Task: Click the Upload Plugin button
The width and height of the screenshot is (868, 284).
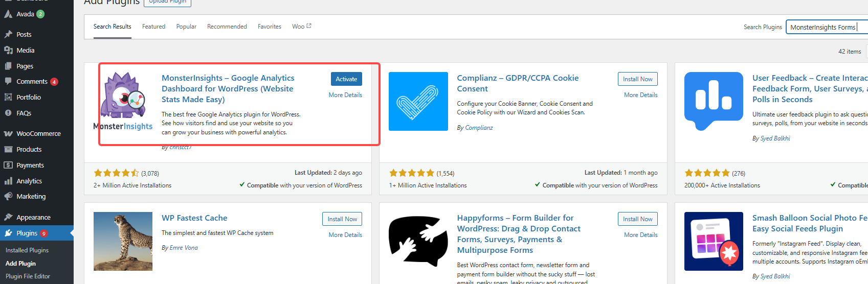Action: point(167,2)
